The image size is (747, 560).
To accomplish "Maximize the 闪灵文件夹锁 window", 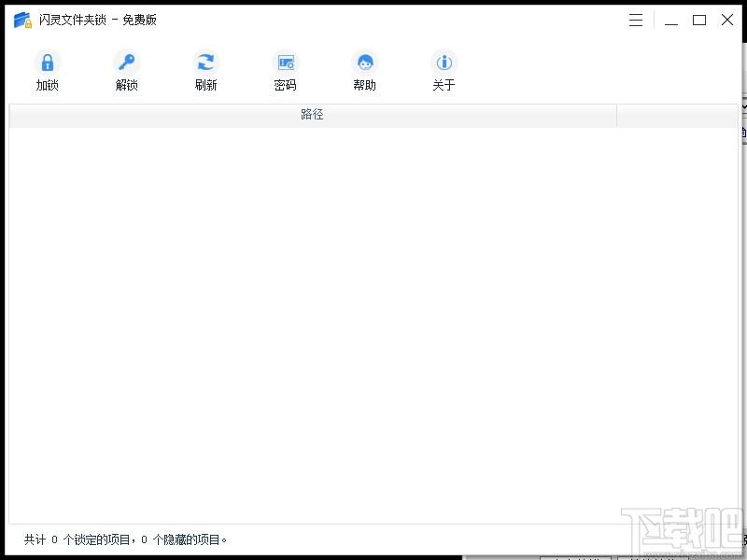I will (698, 20).
